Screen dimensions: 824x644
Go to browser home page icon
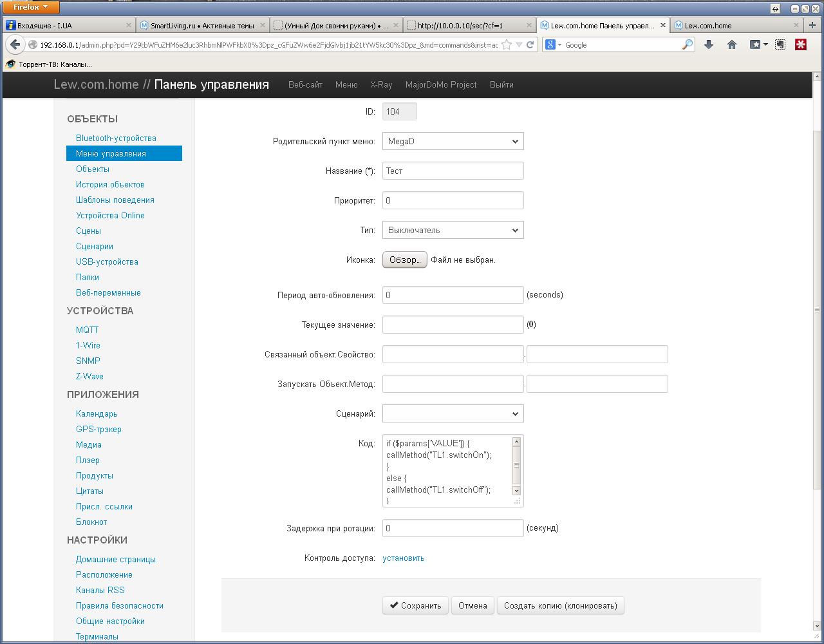pos(732,44)
